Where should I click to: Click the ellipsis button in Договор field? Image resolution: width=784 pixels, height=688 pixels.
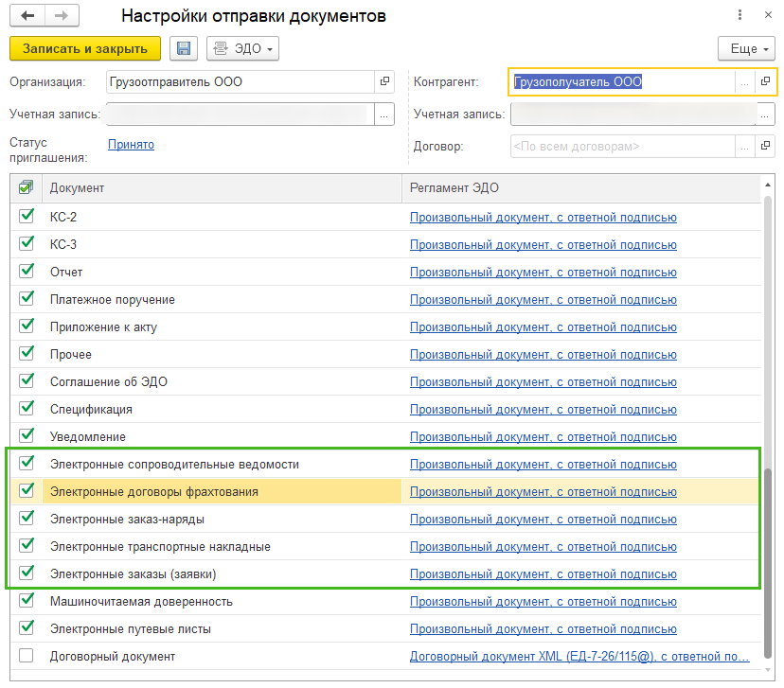pyautogui.click(x=744, y=146)
